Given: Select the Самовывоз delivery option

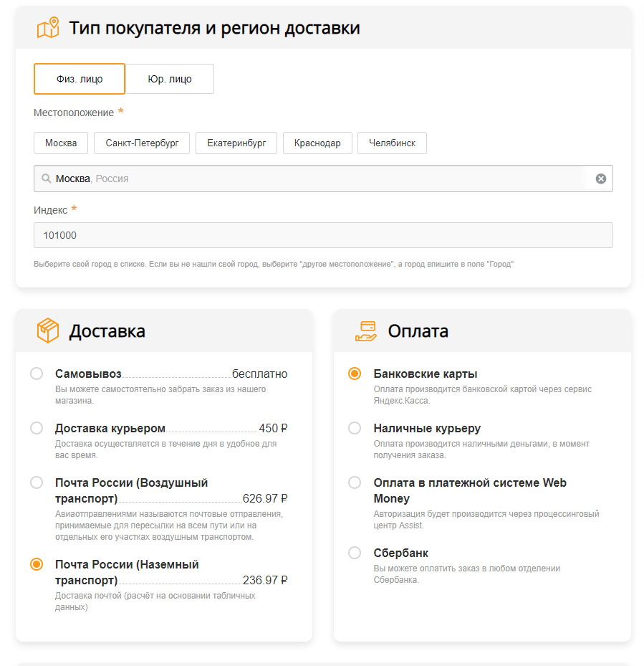Looking at the screenshot, I should [x=36, y=374].
